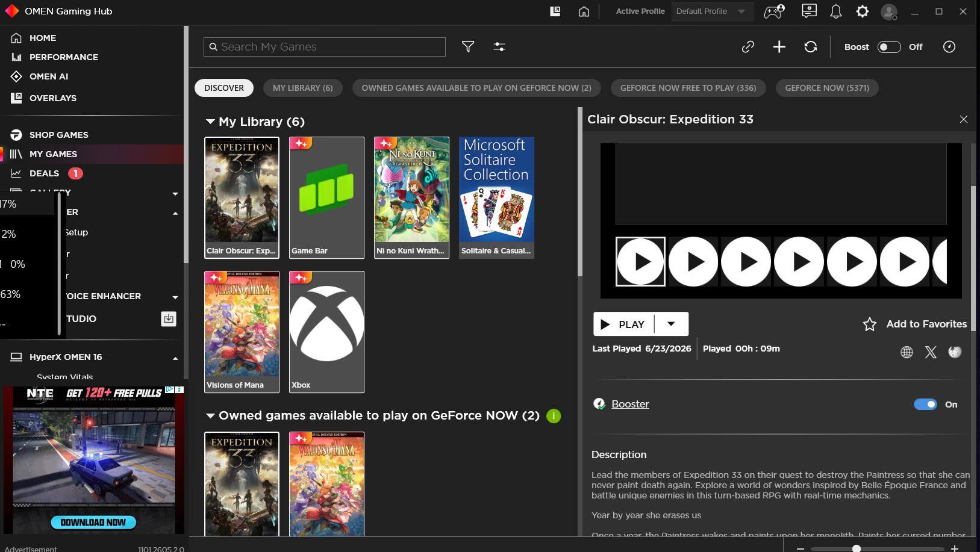Select MY GAMES in the sidebar
This screenshot has height=552, width=980.
[x=92, y=154]
